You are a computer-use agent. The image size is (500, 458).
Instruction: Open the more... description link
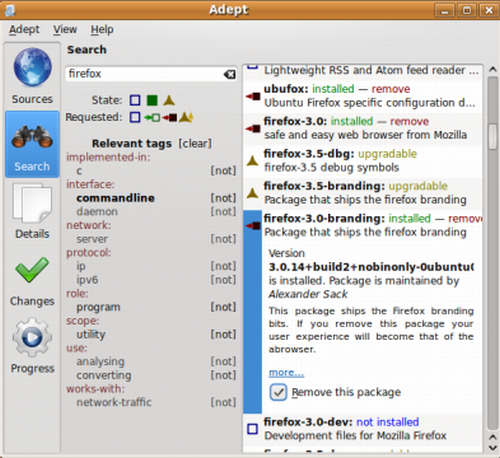pyautogui.click(x=286, y=372)
